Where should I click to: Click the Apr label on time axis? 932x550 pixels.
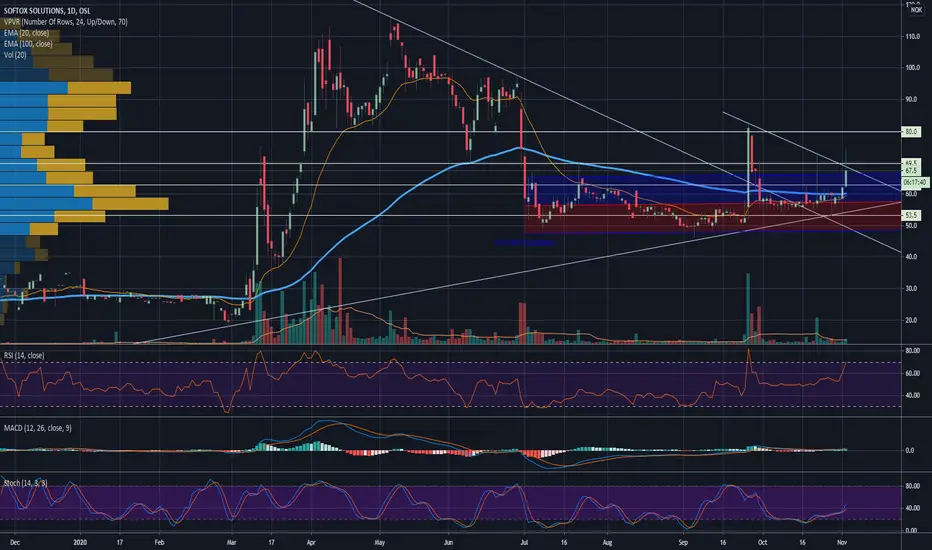click(311, 542)
